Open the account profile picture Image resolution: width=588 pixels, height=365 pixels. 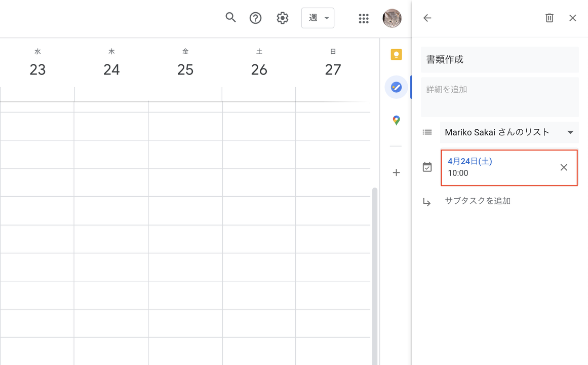pyautogui.click(x=392, y=18)
